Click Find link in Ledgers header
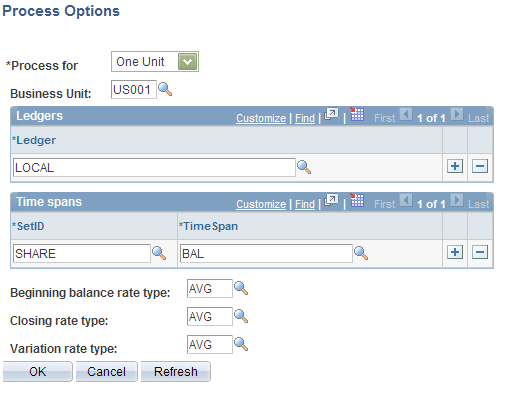 [x=305, y=118]
